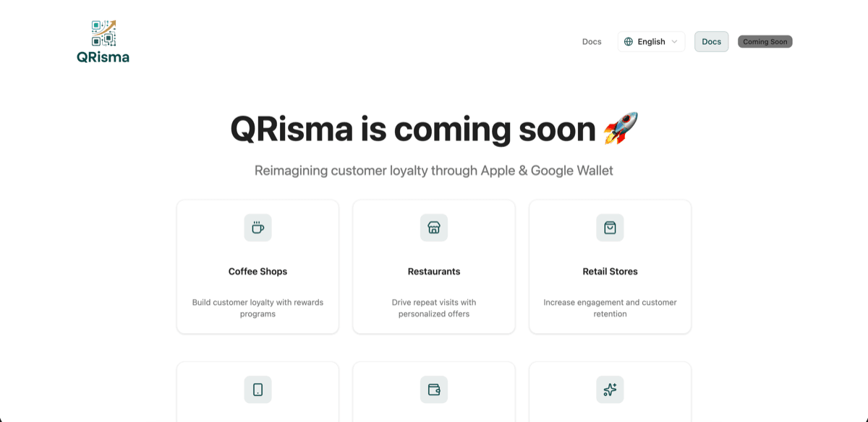Select the Retail Stores heading
Viewport: 868px width, 422px height.
(610, 271)
